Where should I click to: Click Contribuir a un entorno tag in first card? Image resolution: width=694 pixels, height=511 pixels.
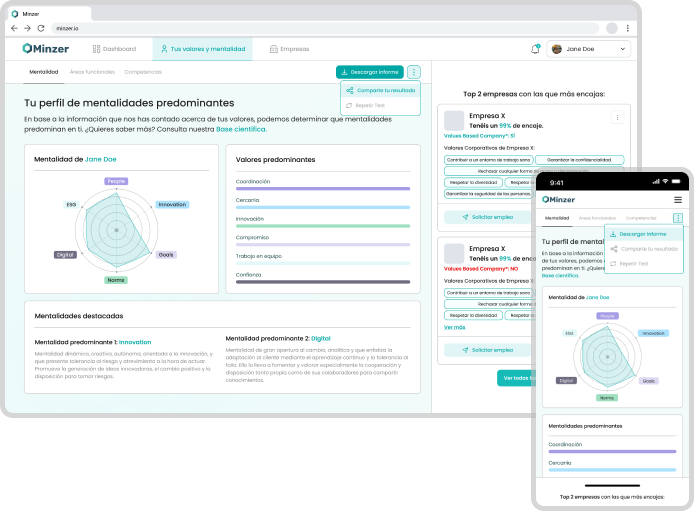click(488, 160)
